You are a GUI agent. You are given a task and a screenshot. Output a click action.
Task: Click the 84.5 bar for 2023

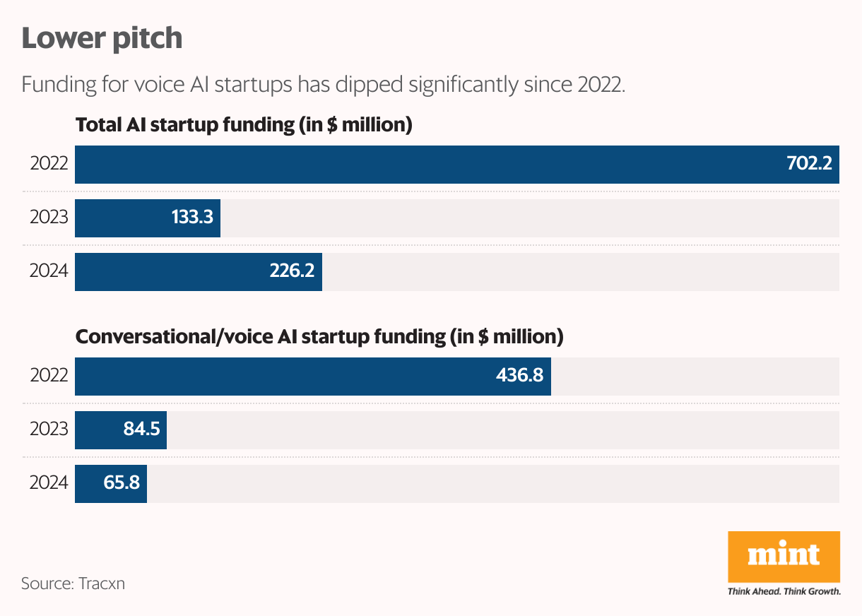pyautogui.click(x=121, y=430)
